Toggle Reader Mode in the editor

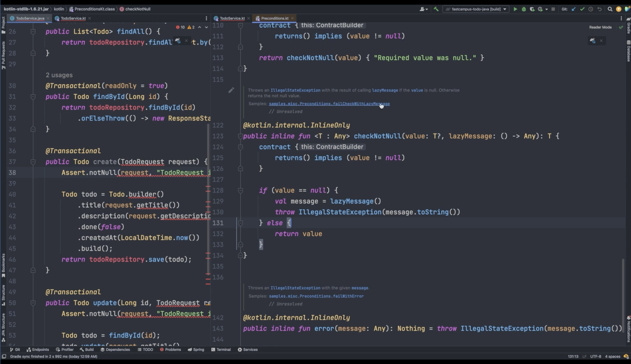600,27
